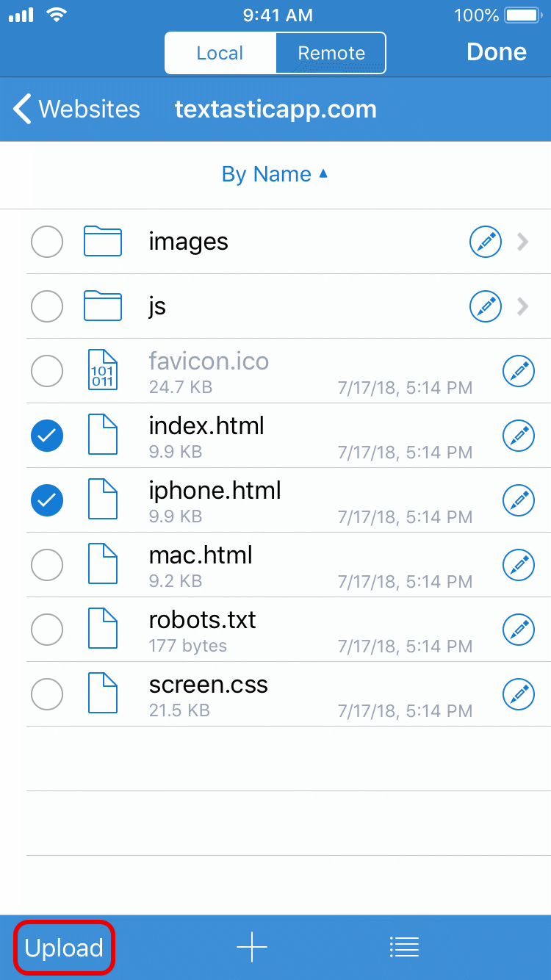Tap the Done button
This screenshot has height=980, width=551.
pyautogui.click(x=497, y=52)
